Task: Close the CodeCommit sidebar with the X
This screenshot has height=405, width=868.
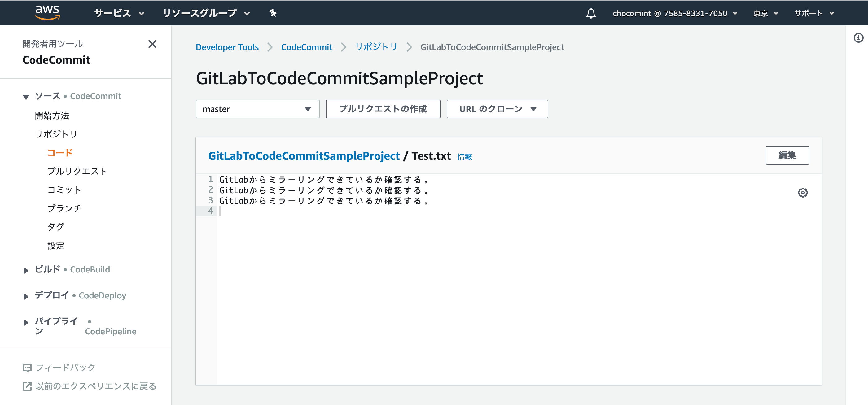Action: pos(152,44)
